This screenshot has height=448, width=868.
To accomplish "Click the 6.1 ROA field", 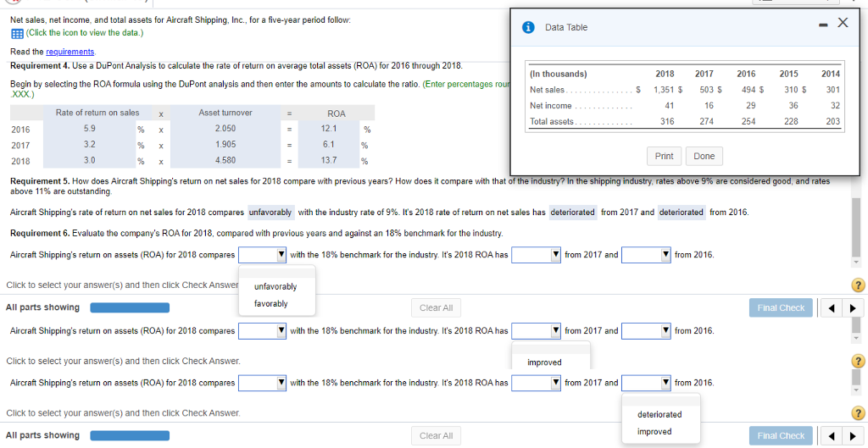I will [x=330, y=146].
